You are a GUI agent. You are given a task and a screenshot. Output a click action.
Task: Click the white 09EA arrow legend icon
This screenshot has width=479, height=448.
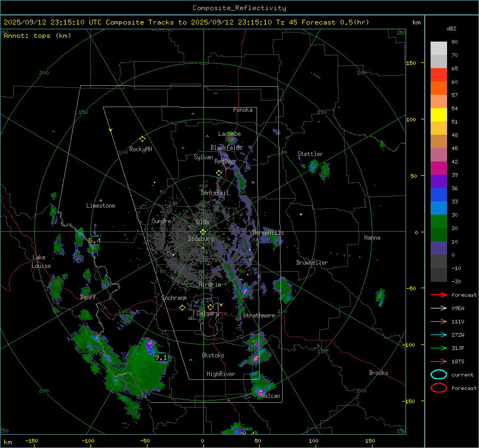tap(439, 308)
